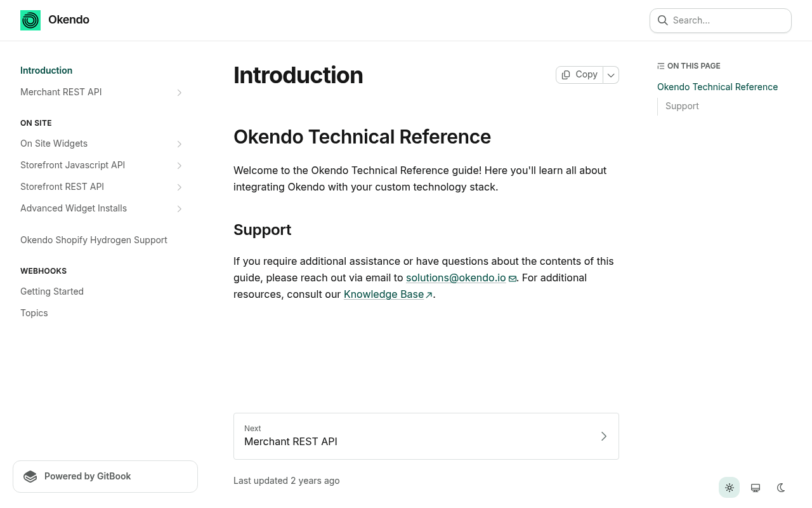The width and height of the screenshot is (812, 508).
Task: Click the Introduction page title
Action: pyautogui.click(x=298, y=75)
